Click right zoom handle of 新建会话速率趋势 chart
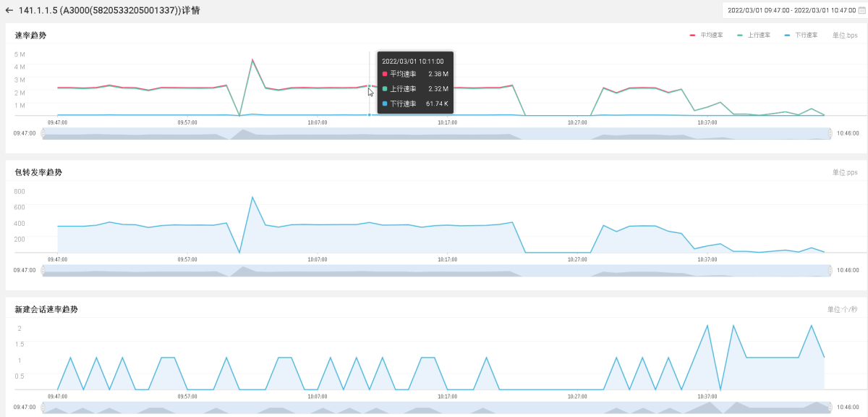 830,408
